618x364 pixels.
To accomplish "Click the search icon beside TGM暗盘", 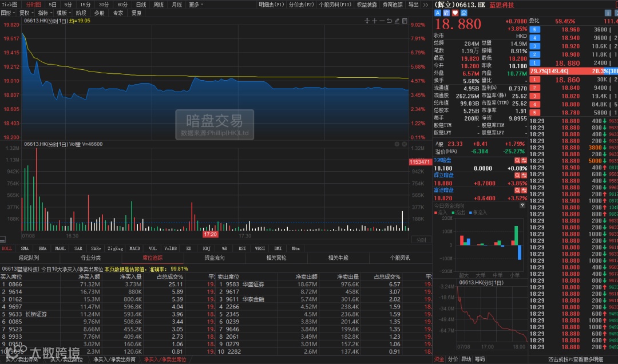I will pos(517,160).
